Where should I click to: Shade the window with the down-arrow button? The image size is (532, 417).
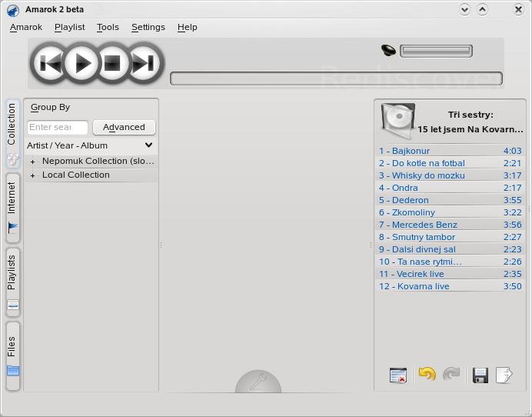464,9
